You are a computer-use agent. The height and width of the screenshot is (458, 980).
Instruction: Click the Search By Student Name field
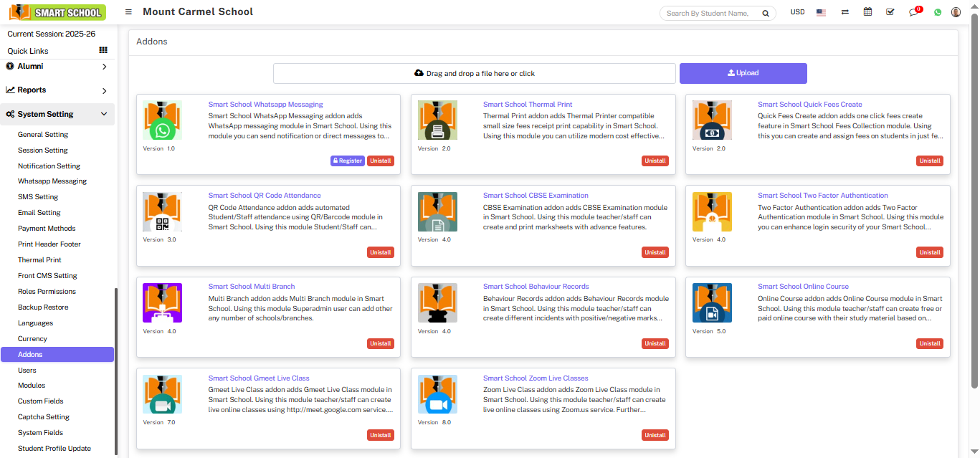(x=708, y=14)
